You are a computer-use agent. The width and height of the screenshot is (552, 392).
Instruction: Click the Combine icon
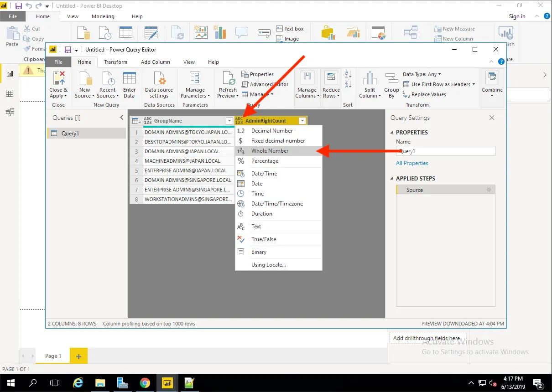(x=492, y=77)
